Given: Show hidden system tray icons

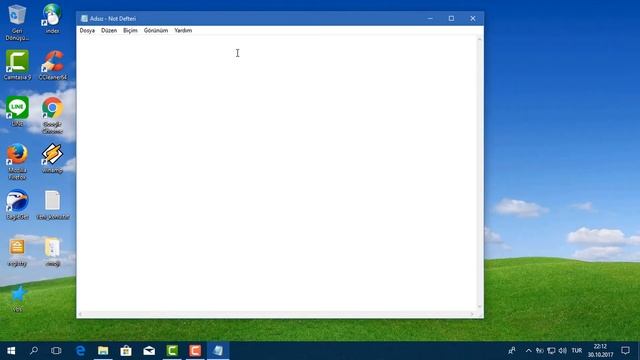Looking at the screenshot, I should coord(529,351).
